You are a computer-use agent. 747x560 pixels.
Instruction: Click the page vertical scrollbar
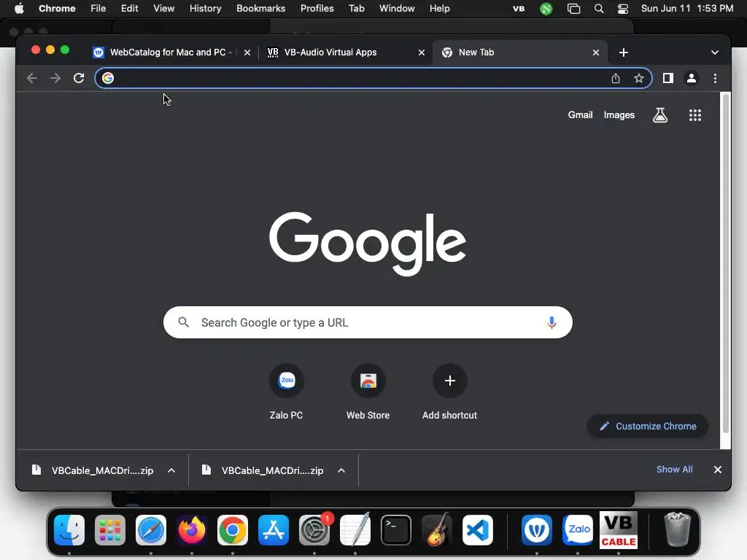pos(726,263)
